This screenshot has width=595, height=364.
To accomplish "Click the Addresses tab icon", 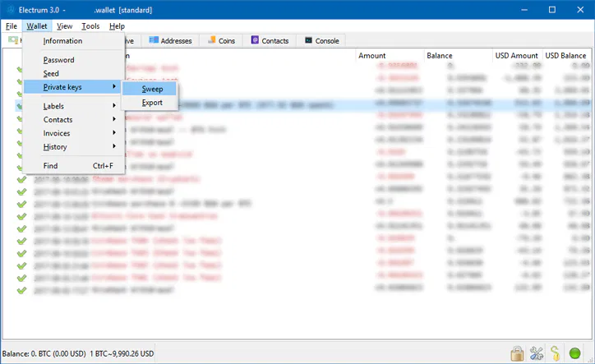I will [154, 40].
